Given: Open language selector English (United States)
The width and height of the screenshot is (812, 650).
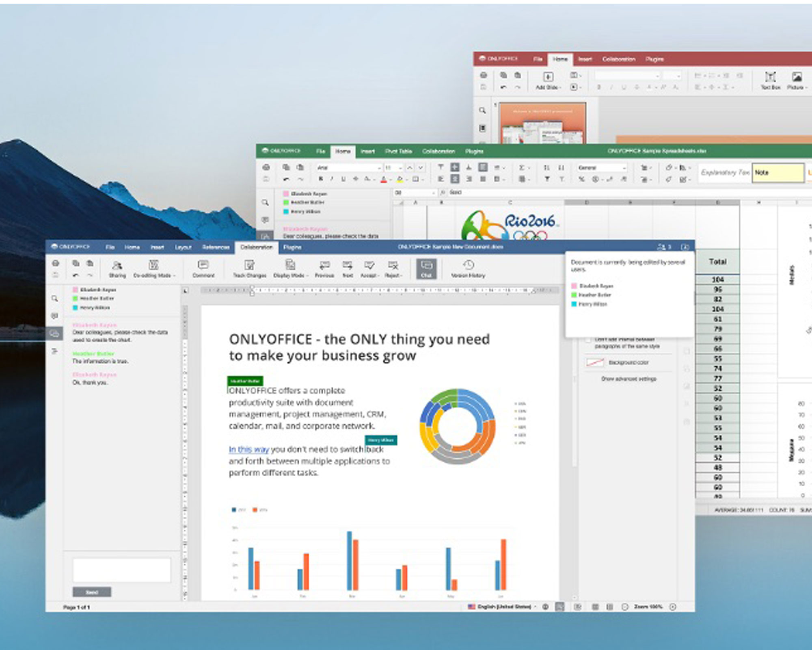Looking at the screenshot, I should coord(502,607).
